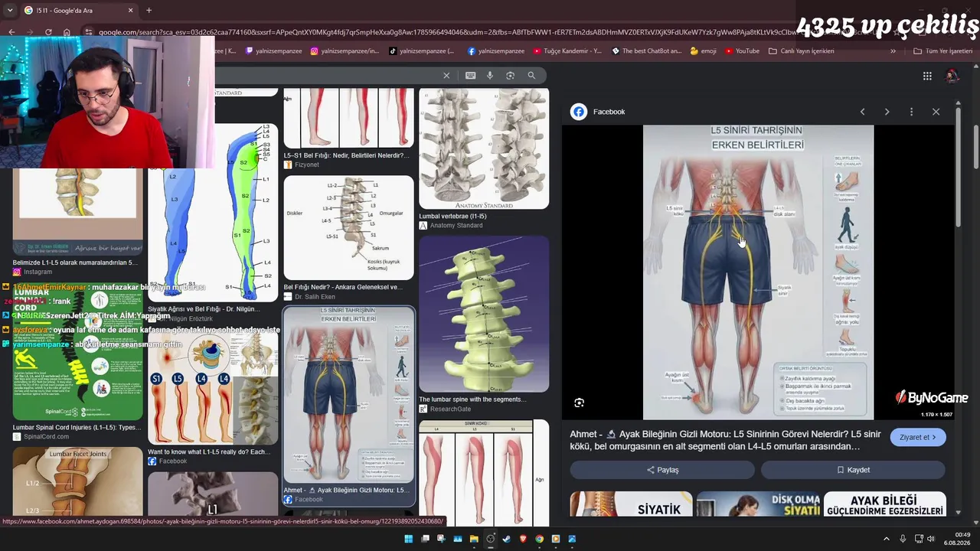Viewport: 980px width, 551px height.
Task: Select the ResearchGate lumbar spine segments image
Action: [x=484, y=314]
